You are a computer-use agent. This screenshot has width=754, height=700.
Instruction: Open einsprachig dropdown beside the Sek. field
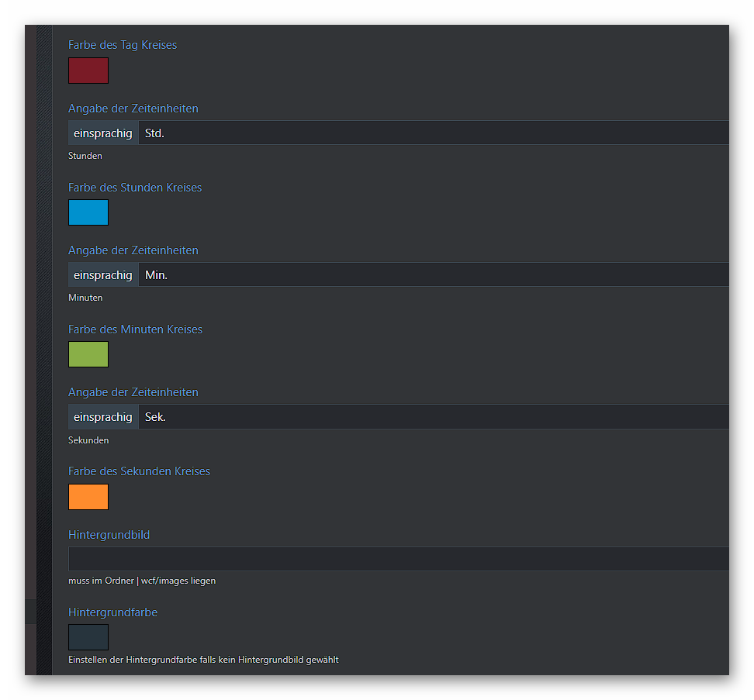[x=103, y=417]
